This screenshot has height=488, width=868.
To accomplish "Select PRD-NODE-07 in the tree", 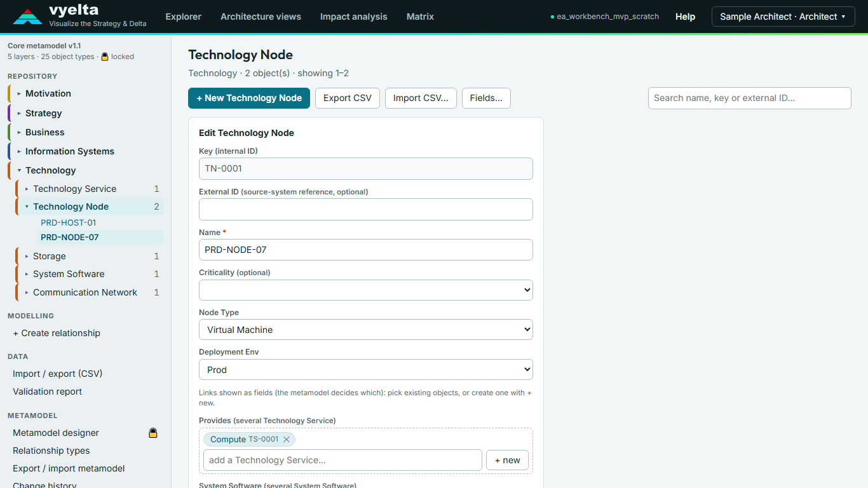I will click(70, 237).
